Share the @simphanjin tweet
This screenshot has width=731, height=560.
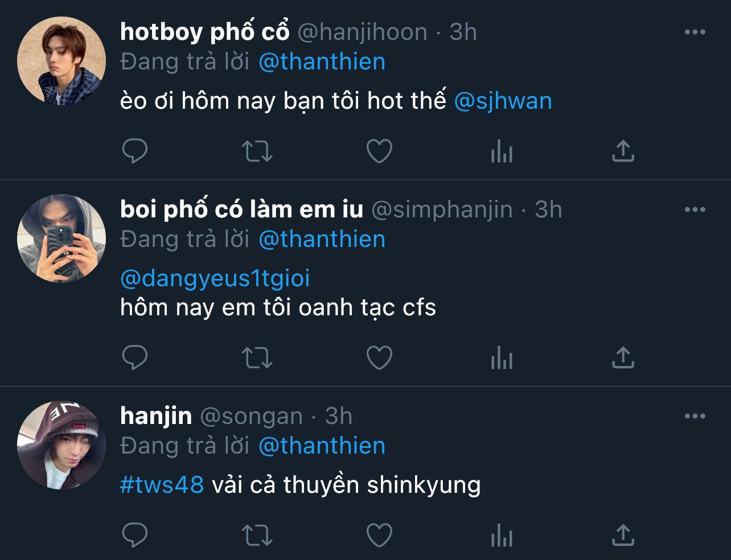click(623, 358)
